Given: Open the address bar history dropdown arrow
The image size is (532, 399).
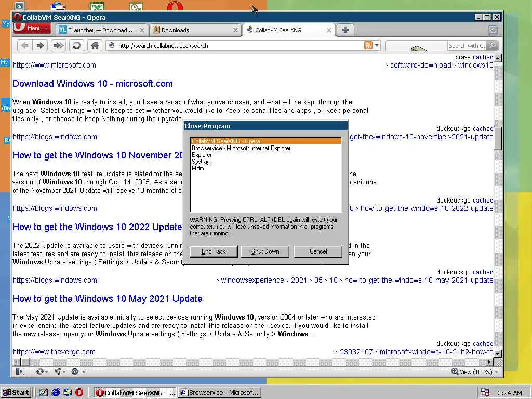Looking at the screenshot, I should tap(377, 45).
